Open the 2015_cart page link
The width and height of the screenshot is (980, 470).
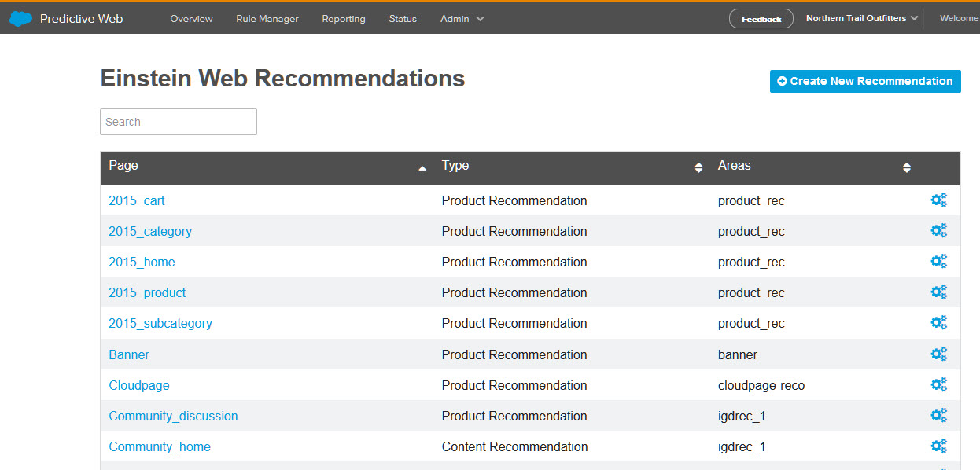pyautogui.click(x=137, y=200)
